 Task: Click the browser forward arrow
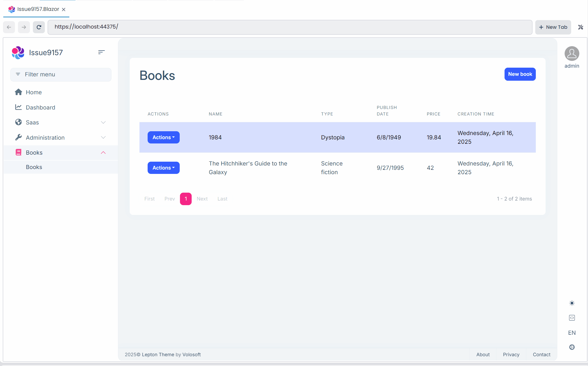pos(24,27)
